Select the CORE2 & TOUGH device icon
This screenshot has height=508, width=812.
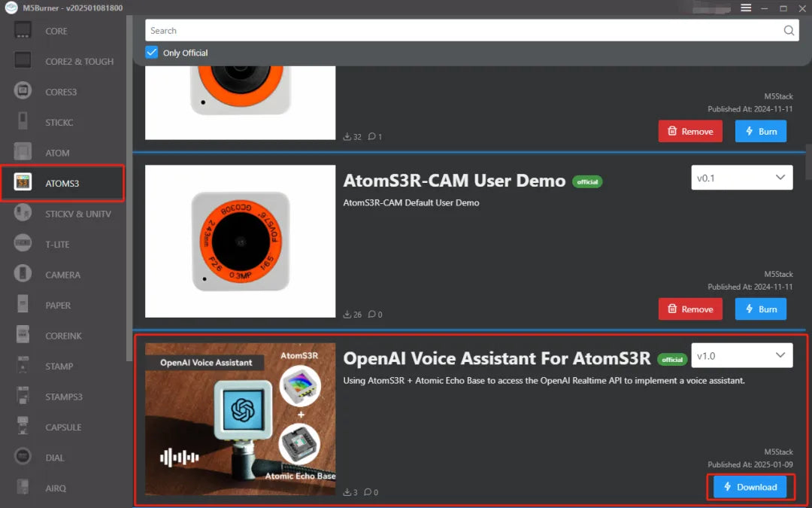click(23, 61)
